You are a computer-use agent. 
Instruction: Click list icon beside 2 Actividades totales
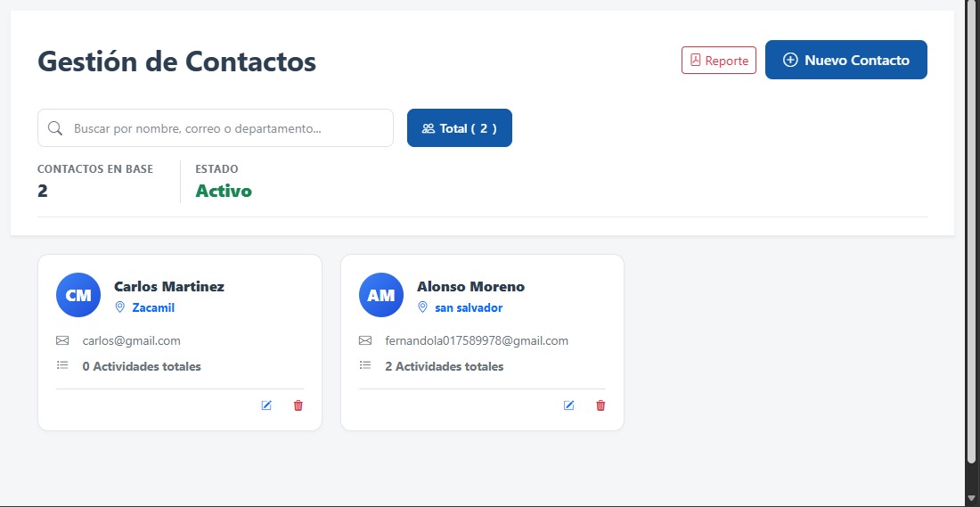[x=365, y=365]
